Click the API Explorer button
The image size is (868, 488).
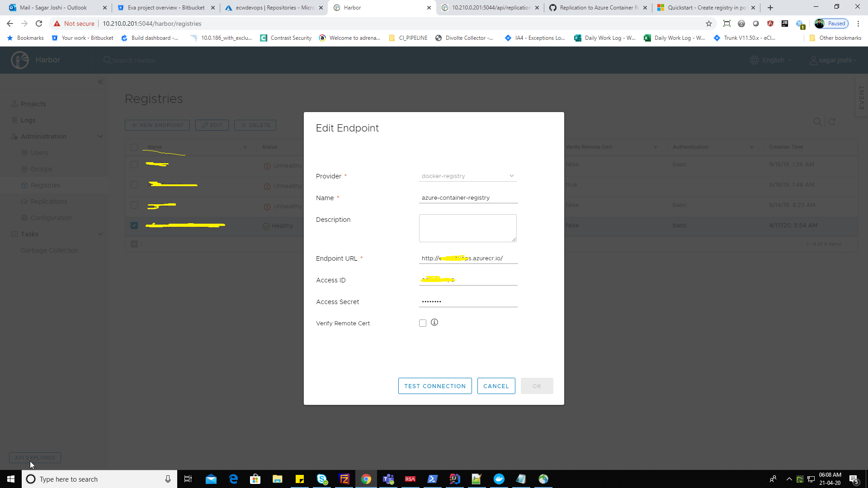pyautogui.click(x=35, y=458)
